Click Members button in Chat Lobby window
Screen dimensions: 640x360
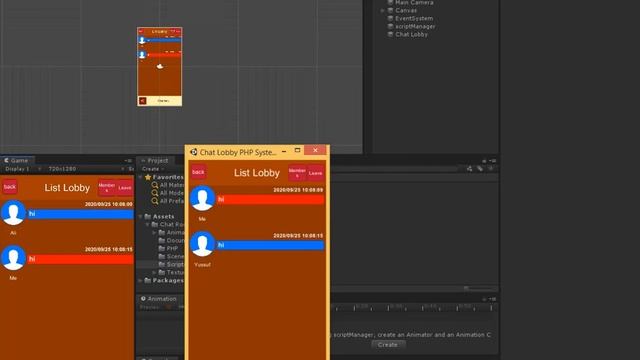[x=297, y=173]
